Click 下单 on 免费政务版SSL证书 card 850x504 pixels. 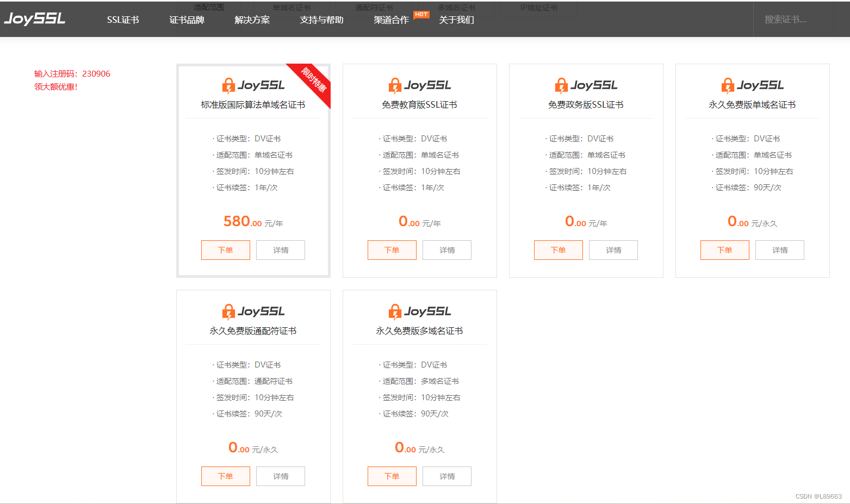[559, 250]
